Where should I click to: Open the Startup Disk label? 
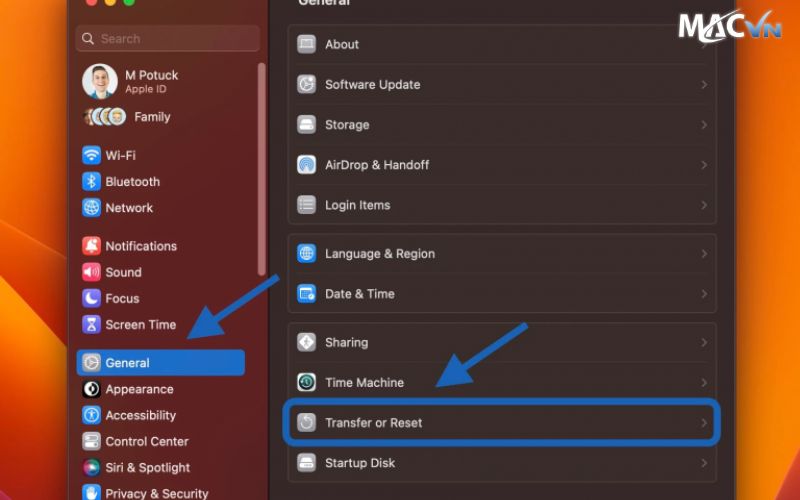[360, 463]
